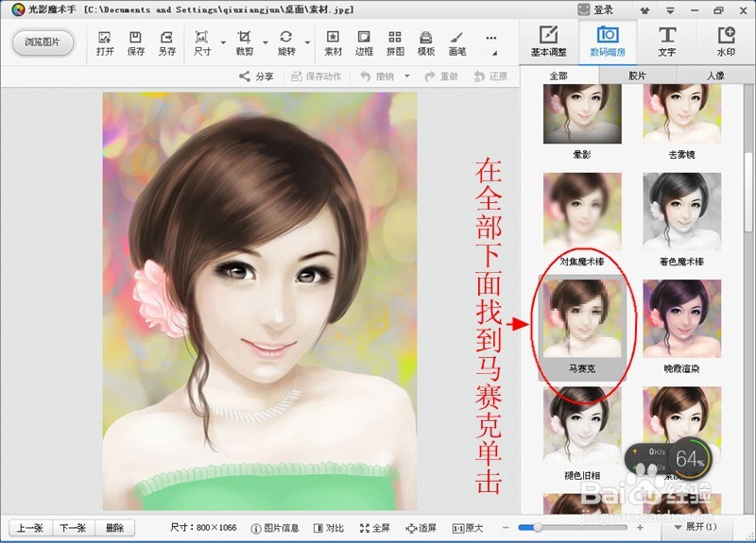The width and height of the screenshot is (756, 543).
Task: Click the 旋转 rotate tool
Action: click(x=286, y=43)
